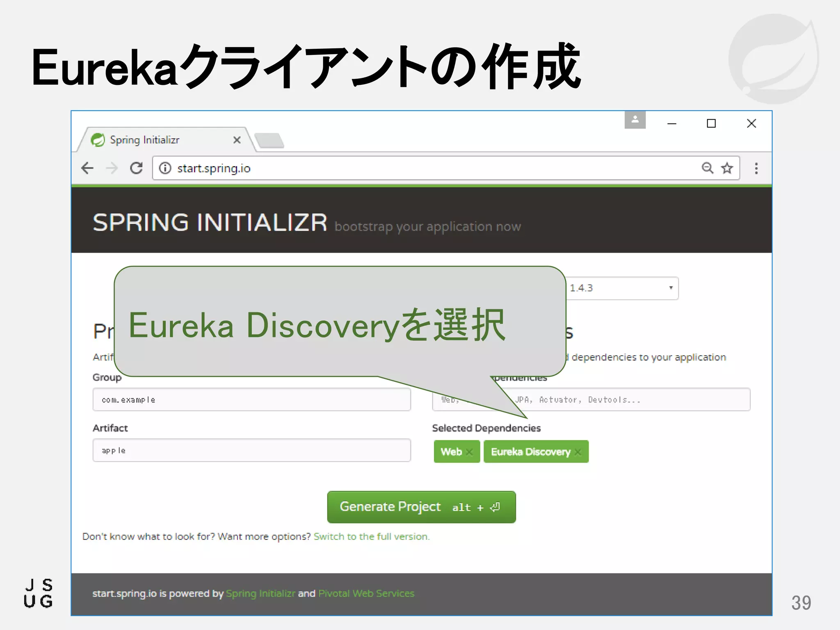Remove the Web dependency tag
Image resolution: width=840 pixels, height=630 pixels.
click(x=470, y=452)
